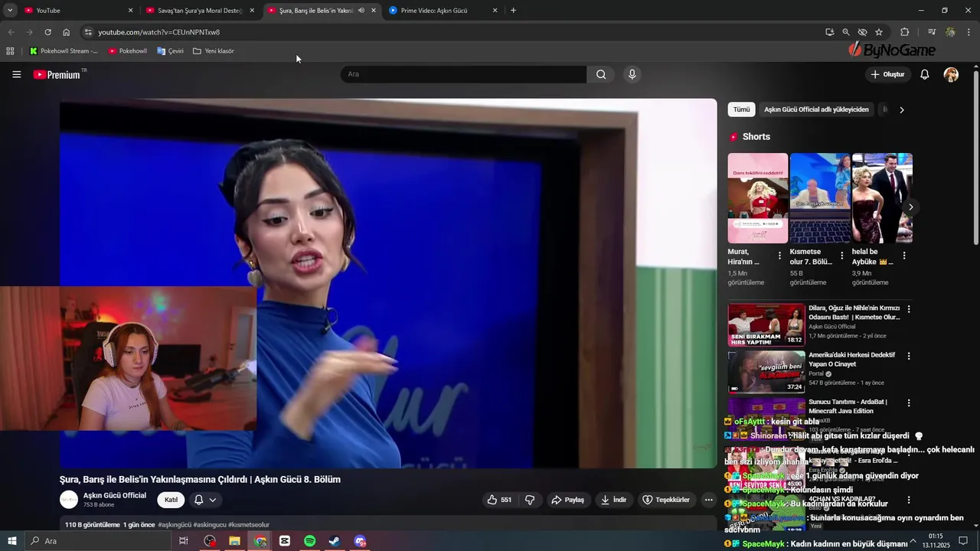Open the Pokehowll Stream bookmark
The height and width of the screenshot is (551, 980).
pos(64,51)
